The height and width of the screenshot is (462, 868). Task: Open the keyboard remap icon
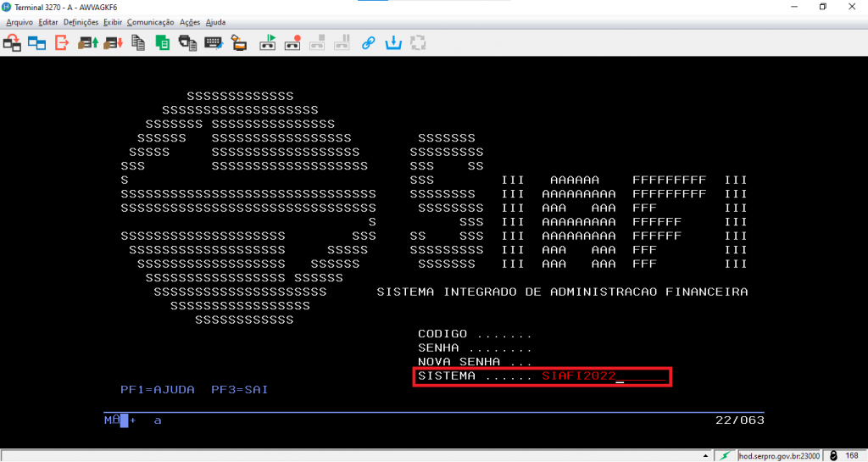(x=213, y=42)
